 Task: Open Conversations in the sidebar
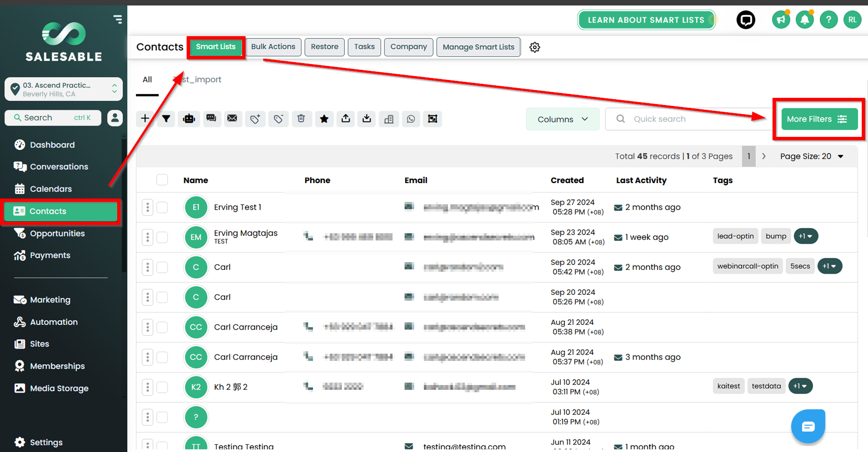[x=59, y=167]
